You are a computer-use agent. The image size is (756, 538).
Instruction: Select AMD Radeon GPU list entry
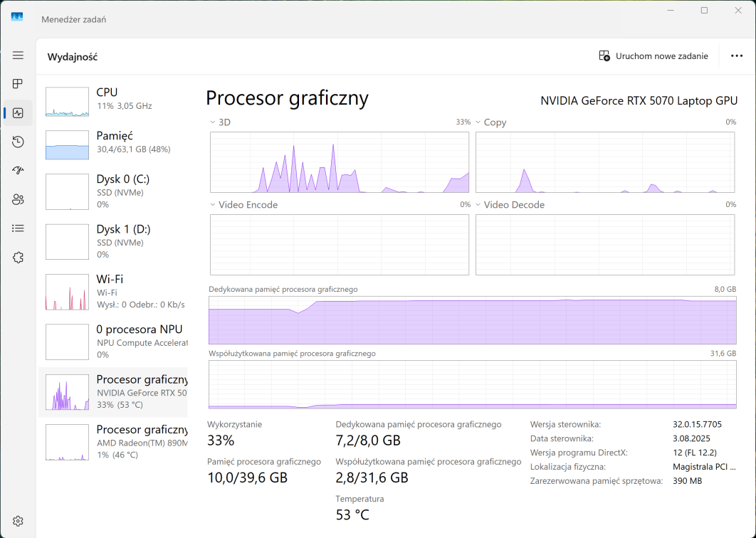pos(112,442)
